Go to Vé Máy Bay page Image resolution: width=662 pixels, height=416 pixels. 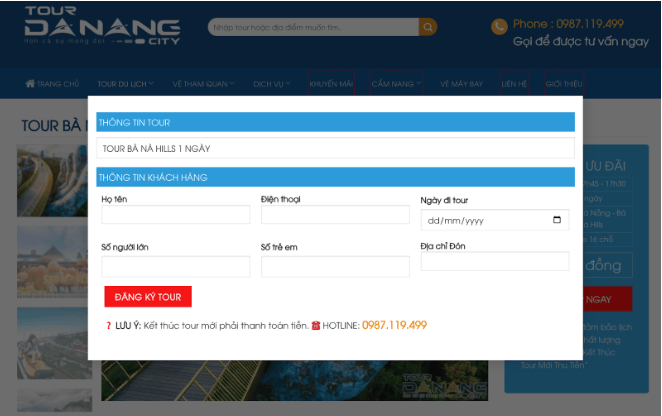(x=461, y=84)
